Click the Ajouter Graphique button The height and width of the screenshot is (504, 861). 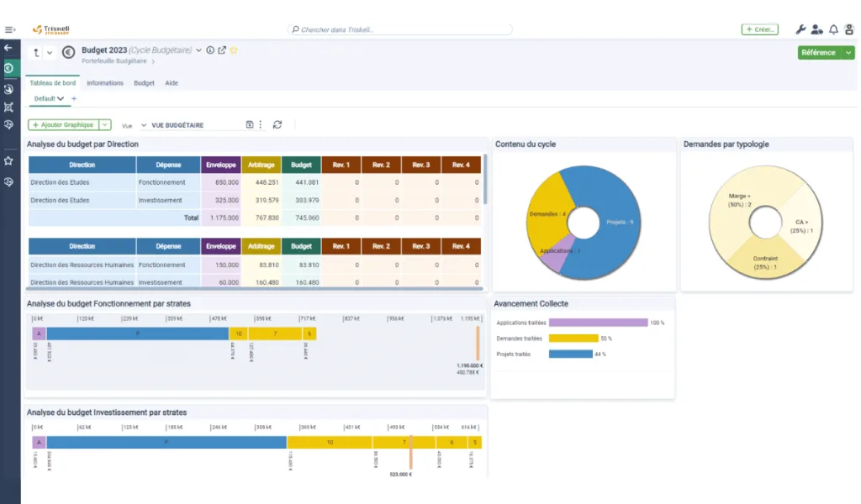tap(63, 124)
